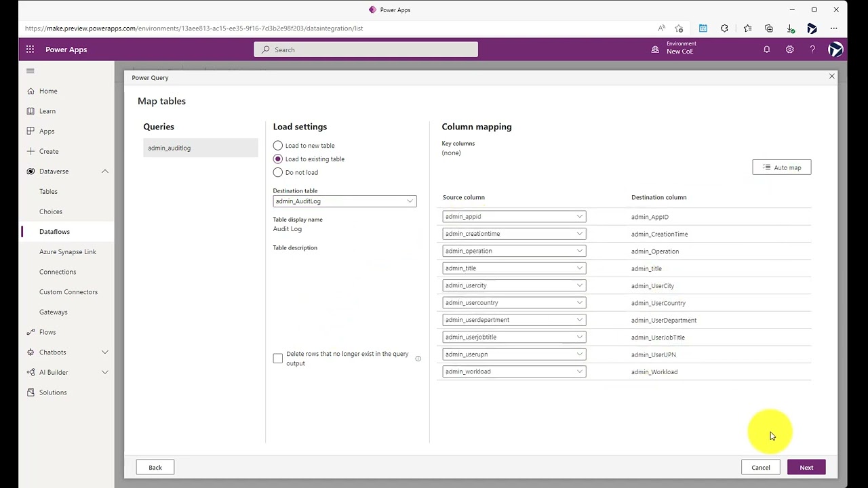Open Gateways in the sidebar

click(x=54, y=312)
